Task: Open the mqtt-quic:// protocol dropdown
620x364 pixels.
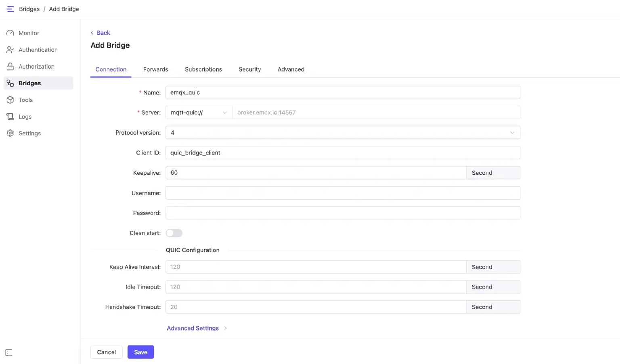Action: tap(199, 113)
